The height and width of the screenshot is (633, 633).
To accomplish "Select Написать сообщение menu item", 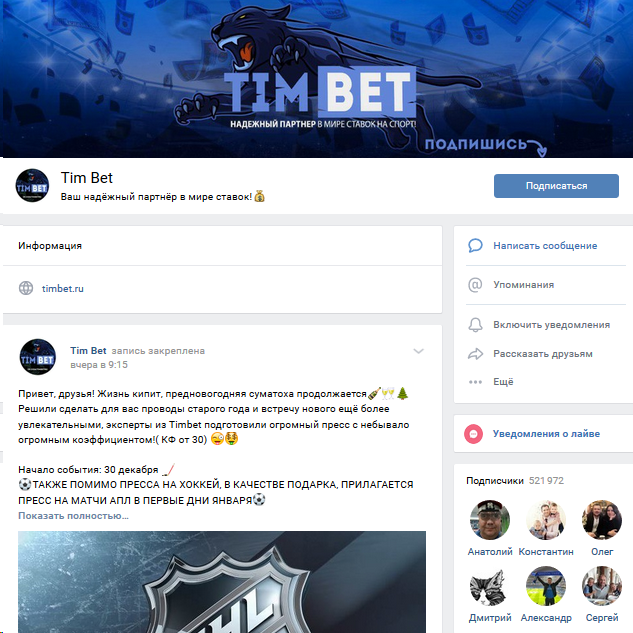I will 545,245.
